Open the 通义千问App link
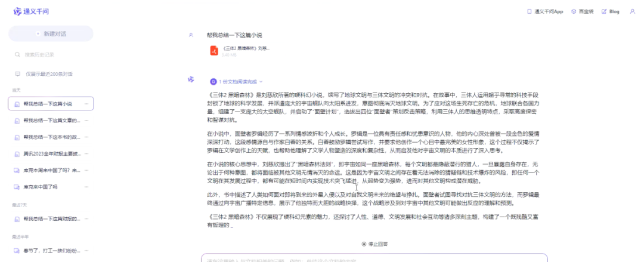 pyautogui.click(x=545, y=11)
